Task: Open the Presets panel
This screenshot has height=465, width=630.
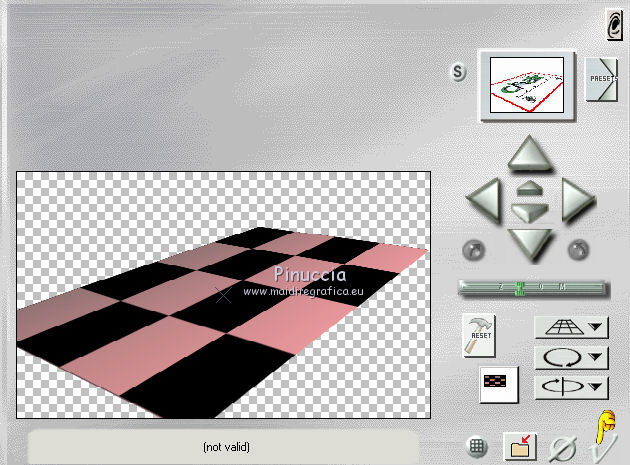Action: (601, 79)
